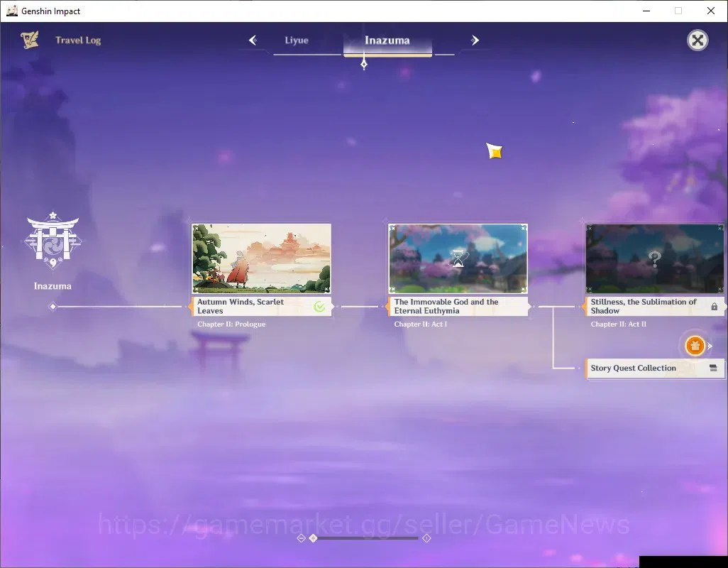Screen dimensions: 728x568
Task: Click the hourglass icon on Immovable God image
Action: pos(458,258)
